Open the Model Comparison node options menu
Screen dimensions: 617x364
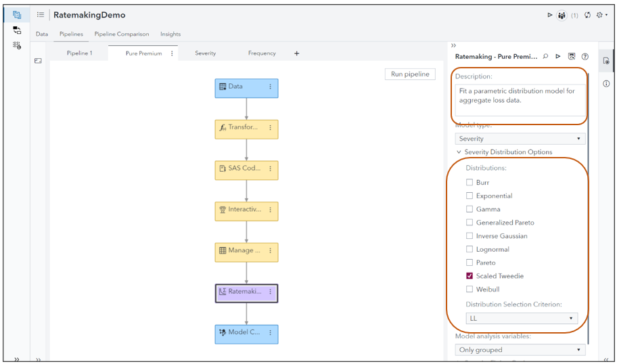pyautogui.click(x=271, y=333)
